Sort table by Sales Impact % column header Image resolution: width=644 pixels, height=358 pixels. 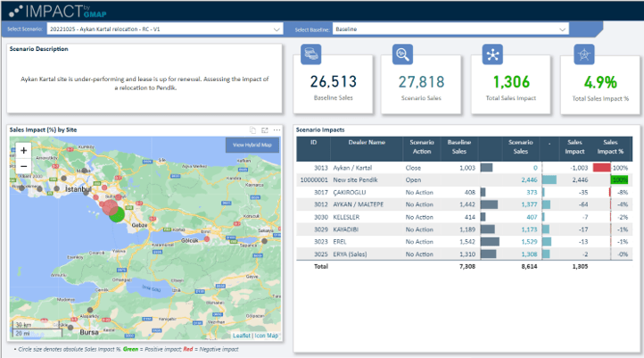click(610, 146)
